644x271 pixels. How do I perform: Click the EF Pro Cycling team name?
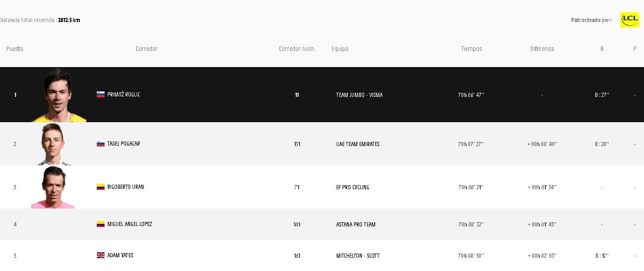pyautogui.click(x=353, y=187)
